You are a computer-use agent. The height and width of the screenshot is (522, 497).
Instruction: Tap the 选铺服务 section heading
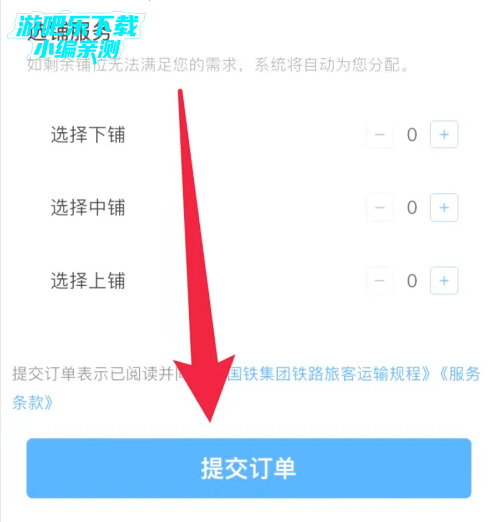click(x=69, y=33)
